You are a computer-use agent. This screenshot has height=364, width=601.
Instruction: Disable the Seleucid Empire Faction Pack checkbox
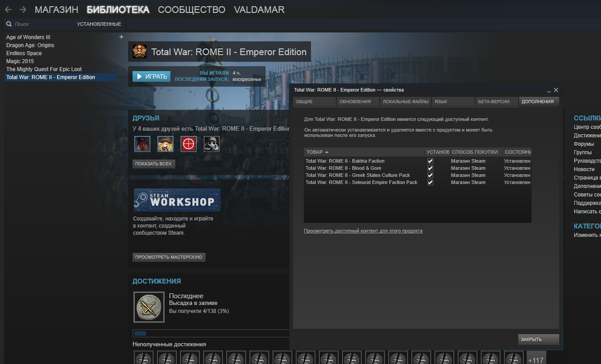(x=430, y=183)
